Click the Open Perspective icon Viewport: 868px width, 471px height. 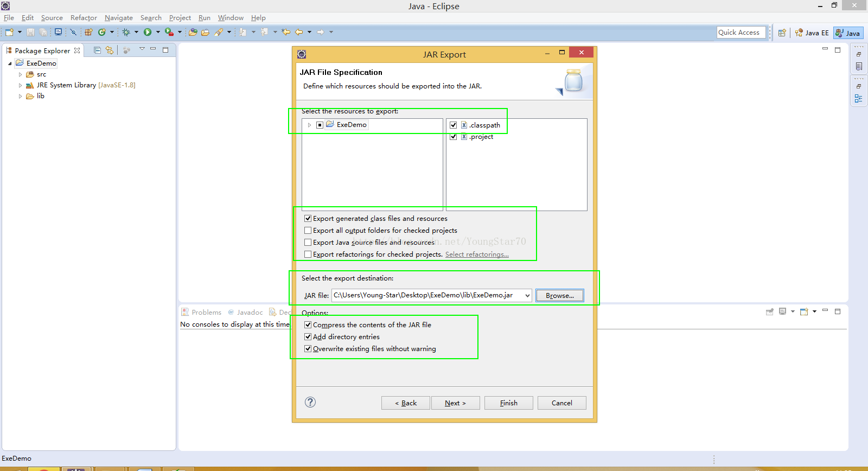782,33
